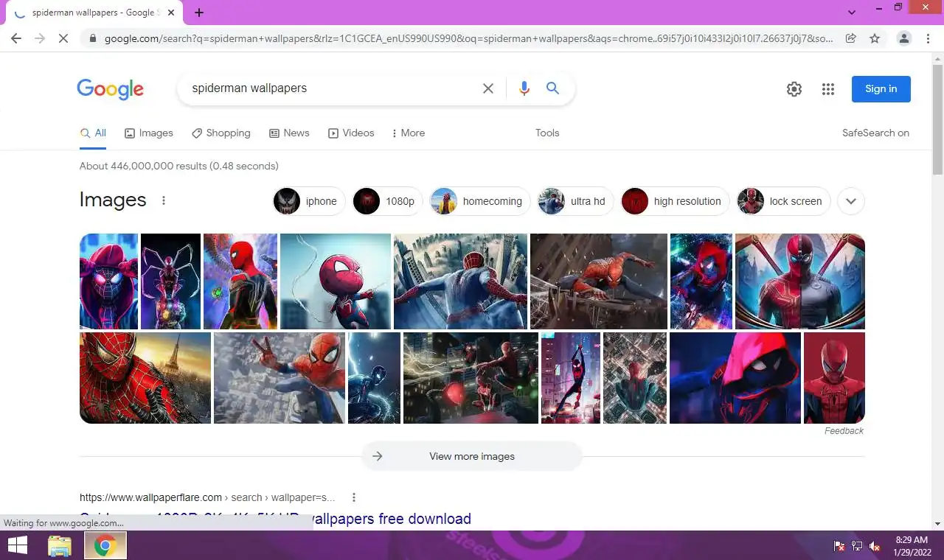Viewport: 944px width, 560px height.
Task: Open the wallpapers free download result
Action: coord(275,519)
